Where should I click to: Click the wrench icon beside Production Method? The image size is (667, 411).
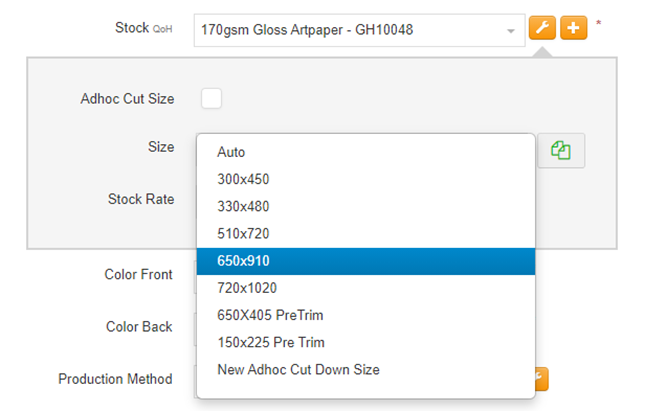point(541,378)
